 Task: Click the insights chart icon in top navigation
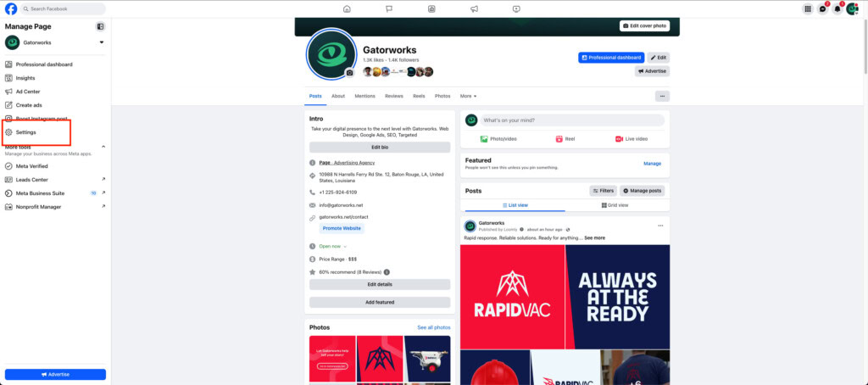click(431, 8)
